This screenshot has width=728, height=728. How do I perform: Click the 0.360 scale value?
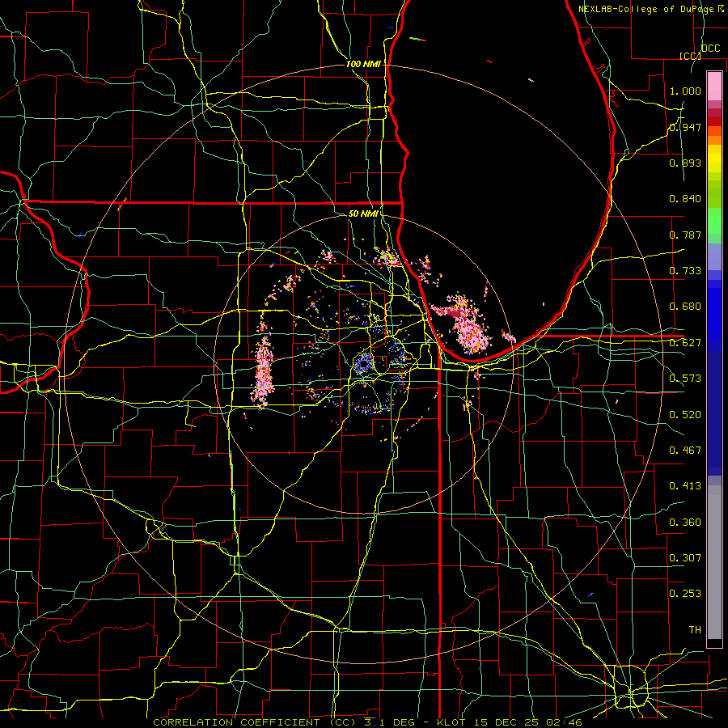[x=685, y=523]
